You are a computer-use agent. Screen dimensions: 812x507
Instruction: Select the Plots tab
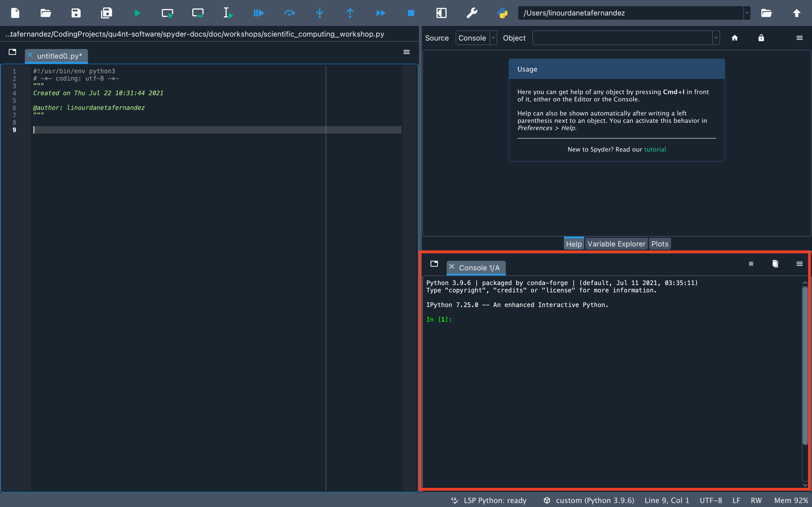(659, 243)
